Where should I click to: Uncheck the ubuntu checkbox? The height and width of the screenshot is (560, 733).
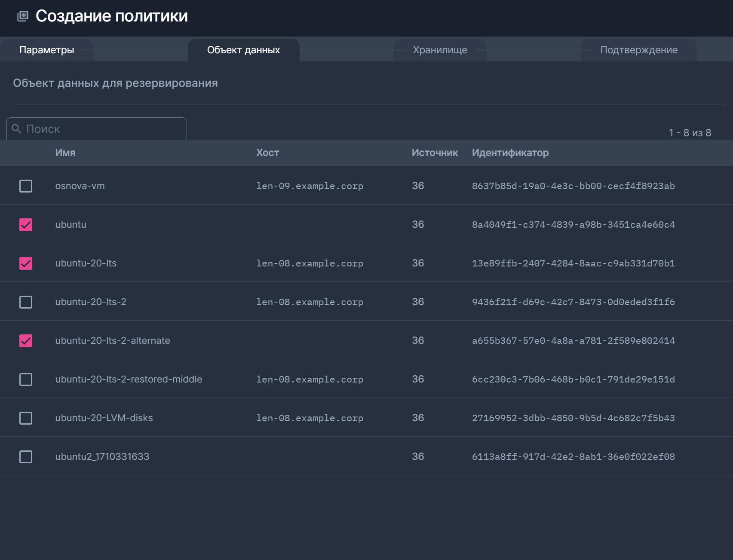click(26, 225)
